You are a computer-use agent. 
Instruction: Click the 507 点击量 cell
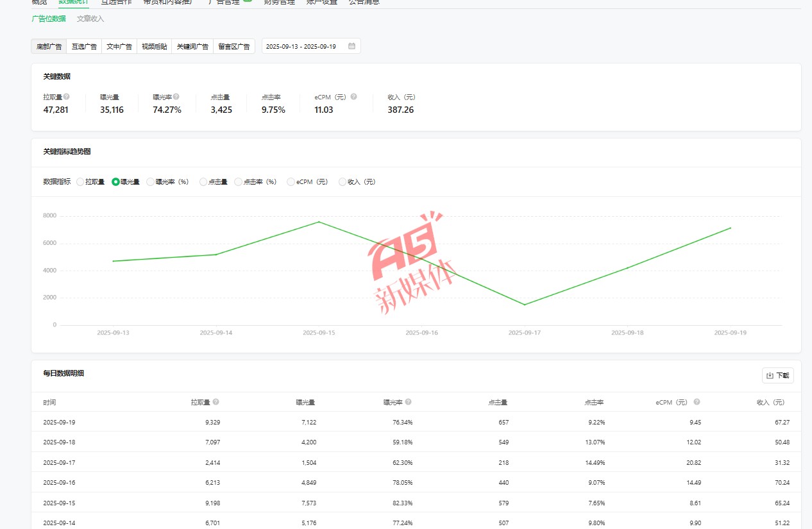tap(503, 523)
